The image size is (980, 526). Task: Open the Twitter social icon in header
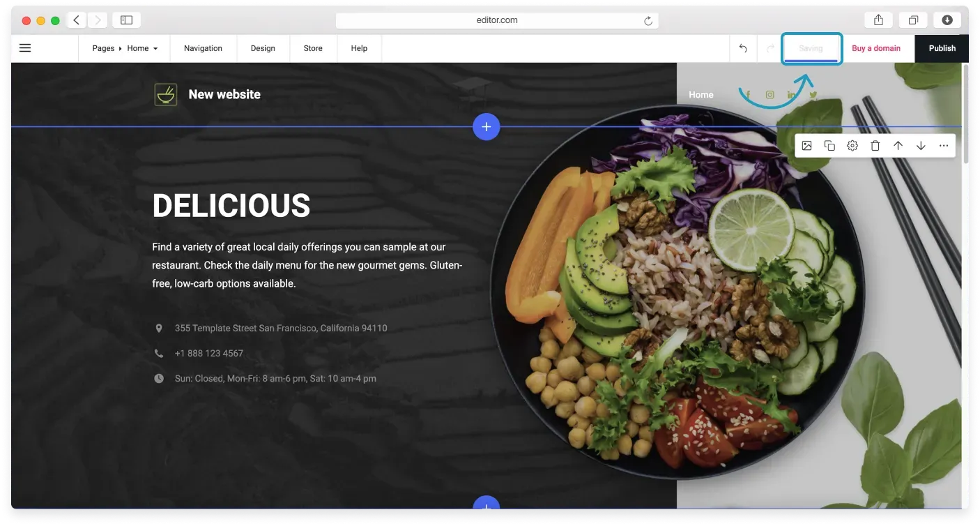813,95
